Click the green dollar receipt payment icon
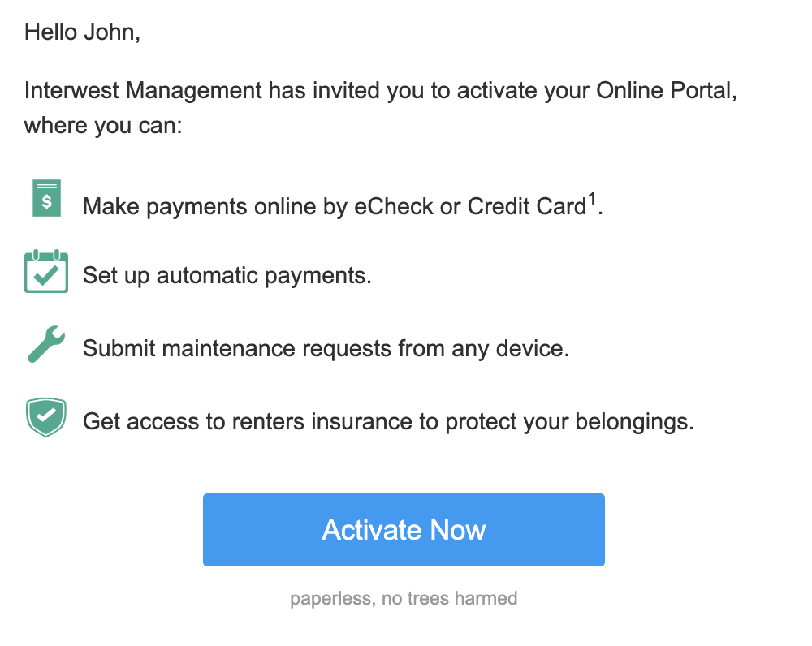812x646 pixels. pos(46,199)
